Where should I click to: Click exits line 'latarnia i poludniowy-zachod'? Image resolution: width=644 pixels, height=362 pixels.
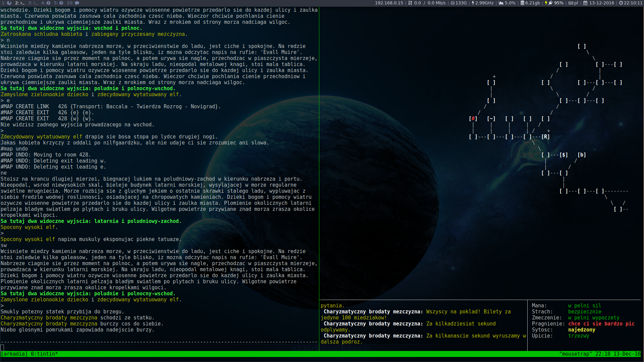(x=91, y=221)
